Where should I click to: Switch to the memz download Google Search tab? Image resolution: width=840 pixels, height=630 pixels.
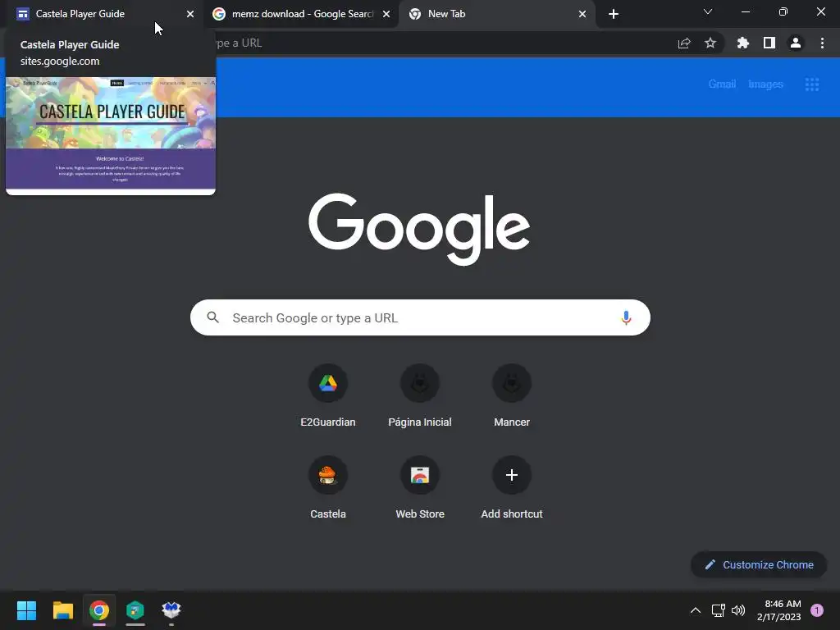point(302,14)
